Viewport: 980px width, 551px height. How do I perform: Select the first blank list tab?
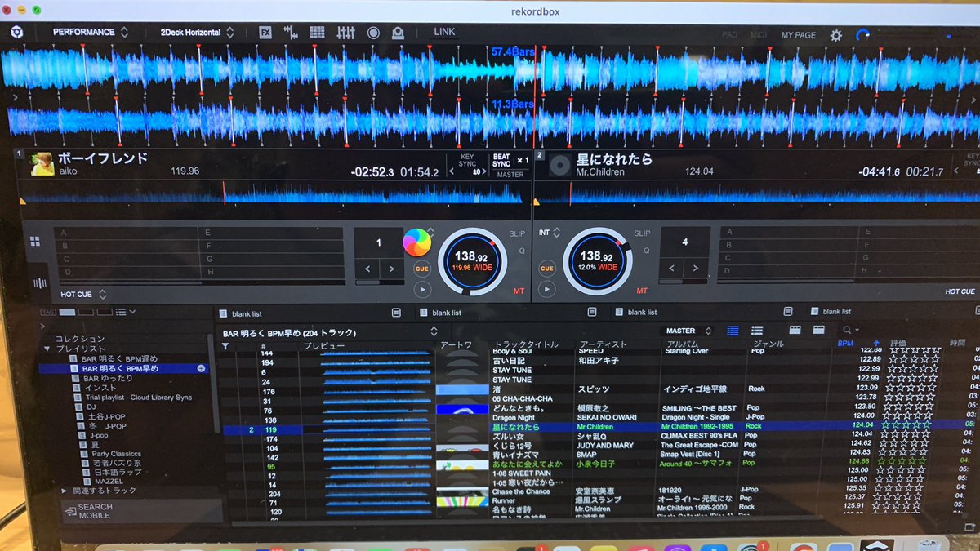tap(247, 313)
